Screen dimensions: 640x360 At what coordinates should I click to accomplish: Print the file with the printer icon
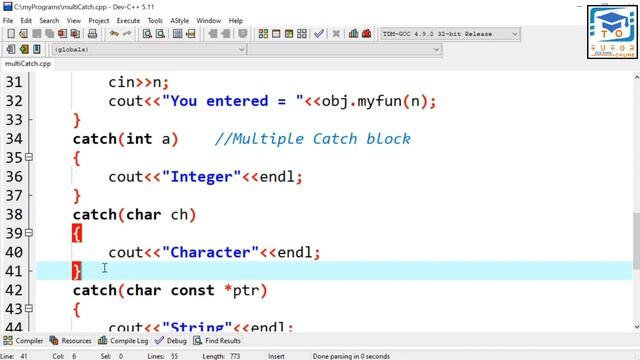point(93,34)
